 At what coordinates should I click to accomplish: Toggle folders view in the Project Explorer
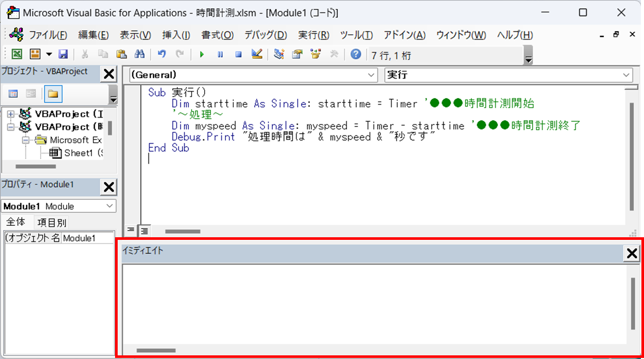pyautogui.click(x=53, y=93)
